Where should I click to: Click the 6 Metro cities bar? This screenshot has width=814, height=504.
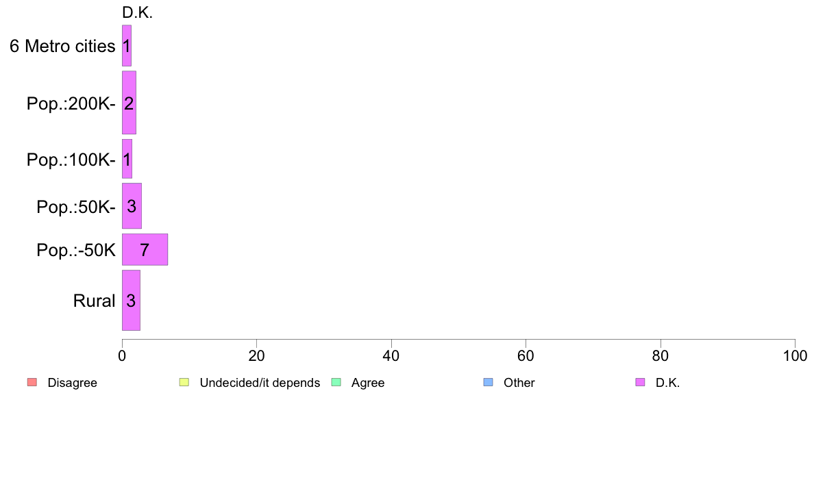(127, 46)
